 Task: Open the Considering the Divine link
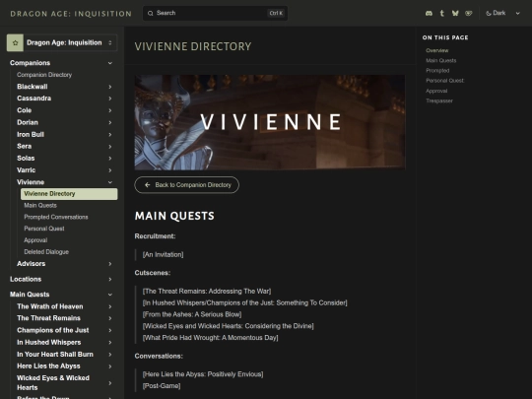[x=228, y=326]
